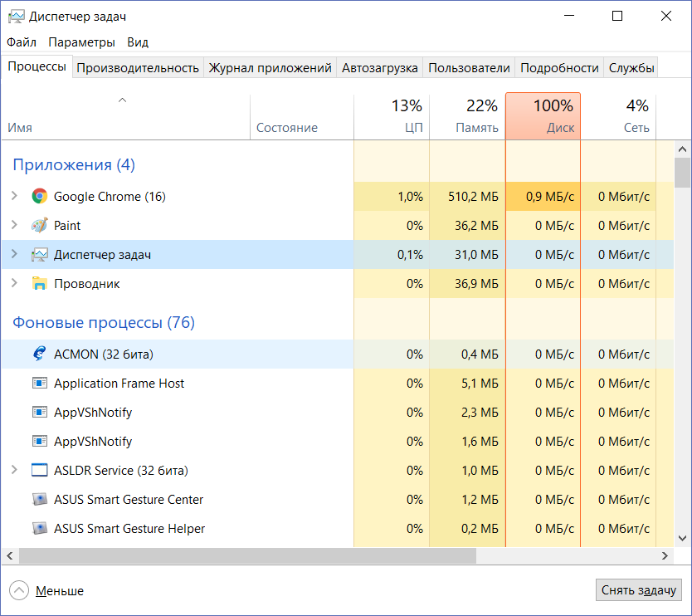The image size is (692, 616).
Task: Maximize the Диспетчер задач window
Action: click(617, 17)
